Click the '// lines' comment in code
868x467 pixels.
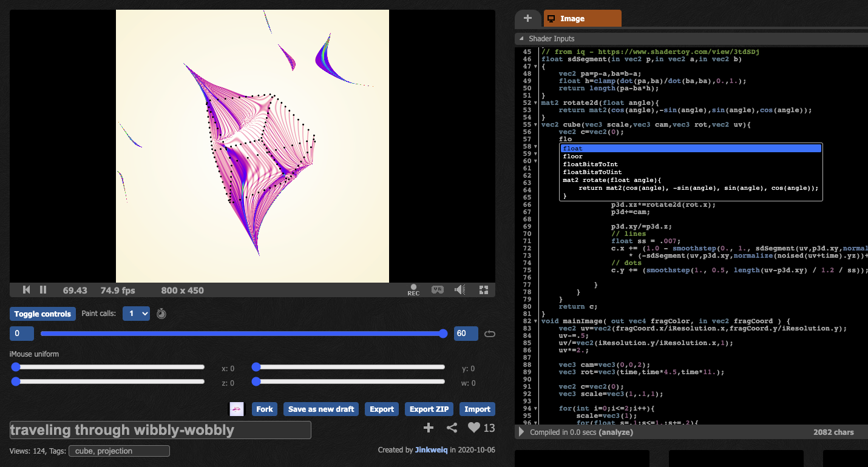point(629,234)
